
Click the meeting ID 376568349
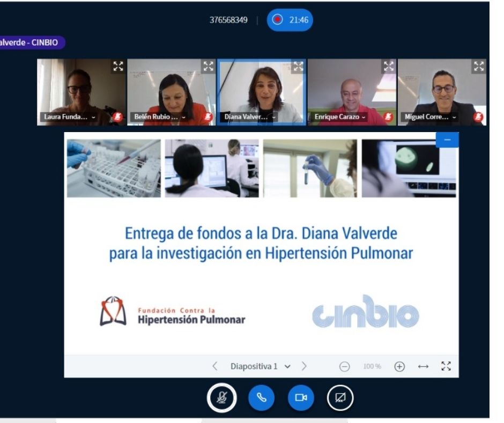click(228, 20)
